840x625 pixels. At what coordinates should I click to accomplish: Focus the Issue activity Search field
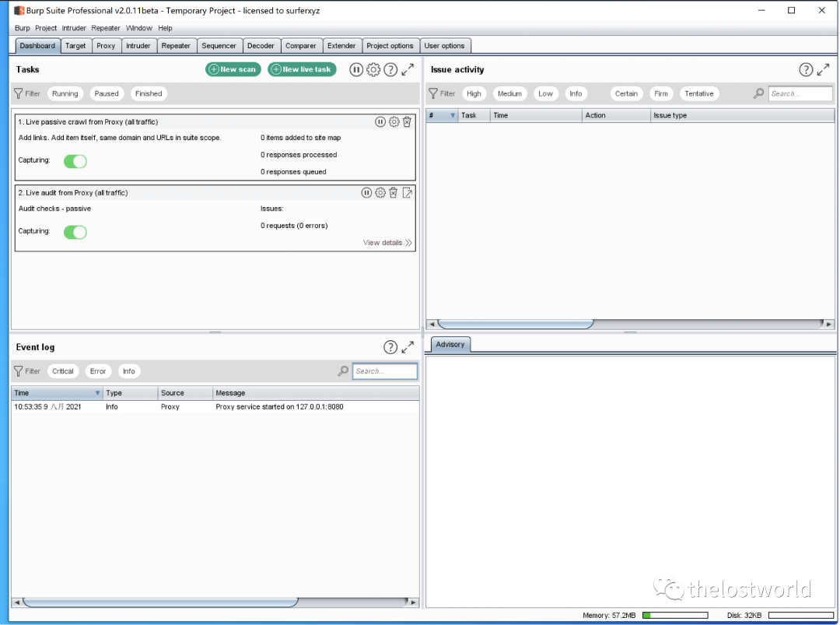800,93
